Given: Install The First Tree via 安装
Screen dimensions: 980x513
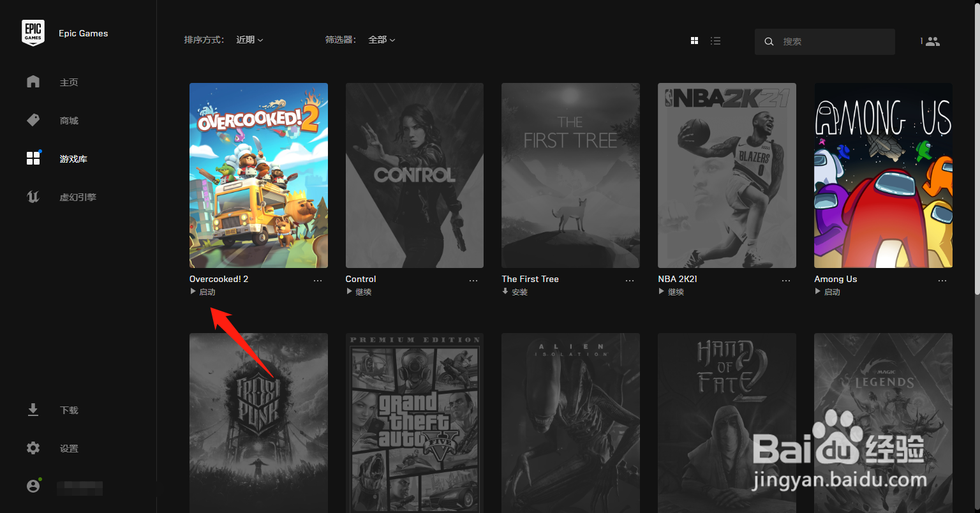Looking at the screenshot, I should pyautogui.click(x=520, y=292).
